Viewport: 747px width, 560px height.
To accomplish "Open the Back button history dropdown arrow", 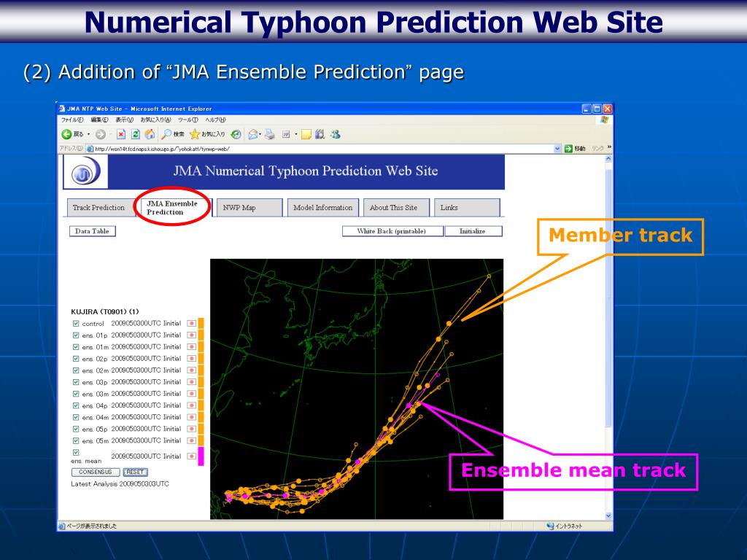I will [x=88, y=135].
